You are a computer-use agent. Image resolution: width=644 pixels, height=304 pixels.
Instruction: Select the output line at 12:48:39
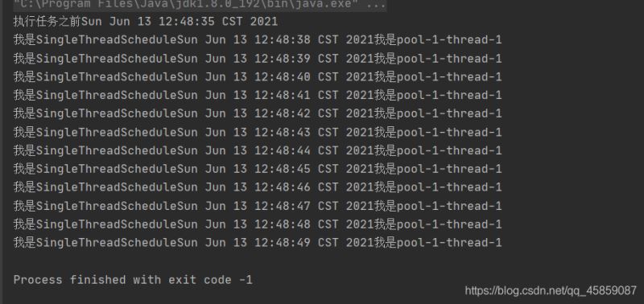(x=258, y=58)
